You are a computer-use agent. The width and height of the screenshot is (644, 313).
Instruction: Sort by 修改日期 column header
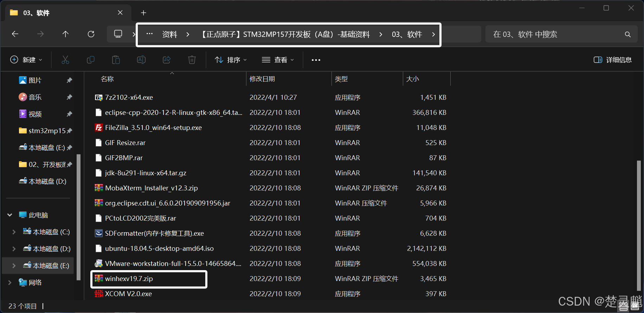[x=262, y=79]
